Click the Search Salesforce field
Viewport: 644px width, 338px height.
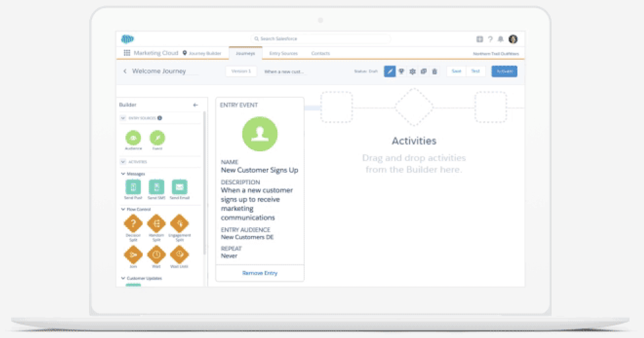tap(320, 39)
